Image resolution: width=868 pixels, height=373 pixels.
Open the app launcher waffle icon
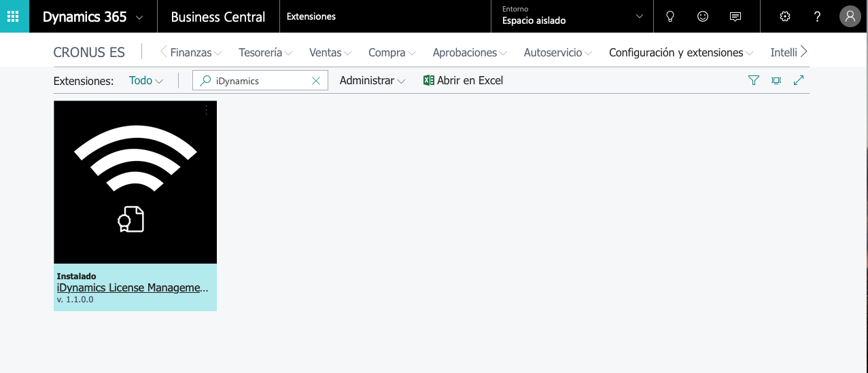(14, 16)
